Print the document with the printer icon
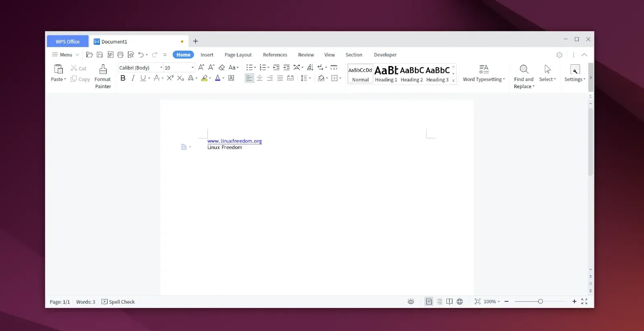Image resolution: width=644 pixels, height=331 pixels. [x=120, y=55]
